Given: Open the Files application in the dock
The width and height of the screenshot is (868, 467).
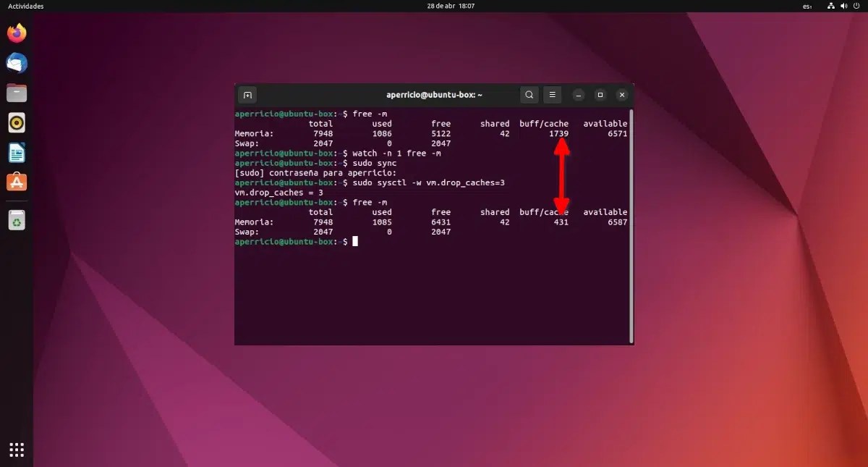Looking at the screenshot, I should (x=16, y=93).
